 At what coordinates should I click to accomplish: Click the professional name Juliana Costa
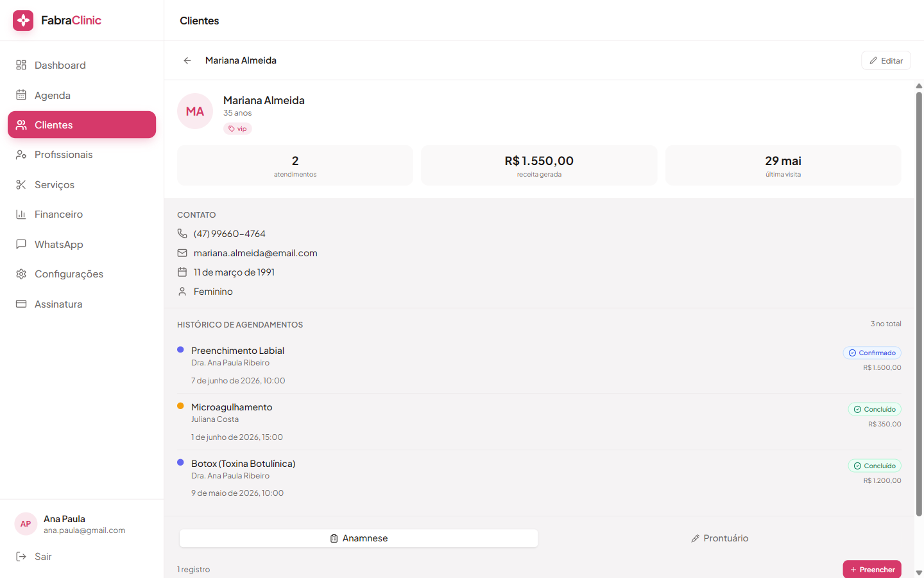(x=215, y=419)
